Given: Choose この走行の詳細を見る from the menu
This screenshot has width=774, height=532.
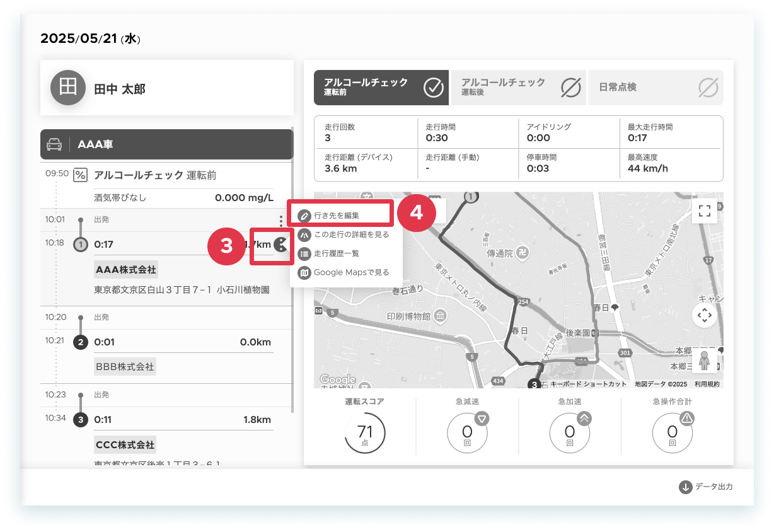Looking at the screenshot, I should [344, 234].
